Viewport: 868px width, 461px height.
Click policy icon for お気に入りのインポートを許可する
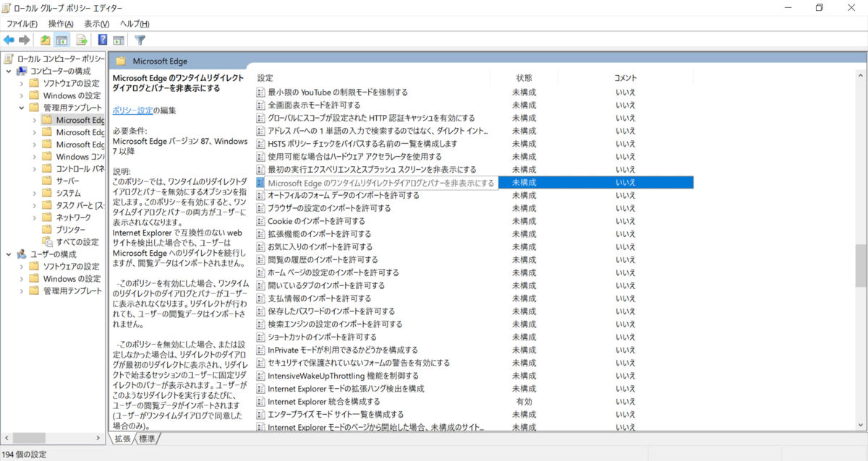262,247
